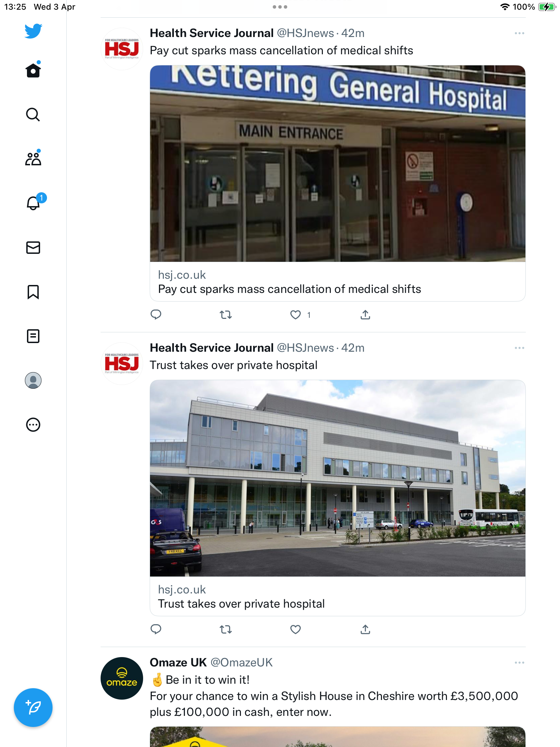Open the Notifications bell icon
560x747 pixels.
[34, 203]
